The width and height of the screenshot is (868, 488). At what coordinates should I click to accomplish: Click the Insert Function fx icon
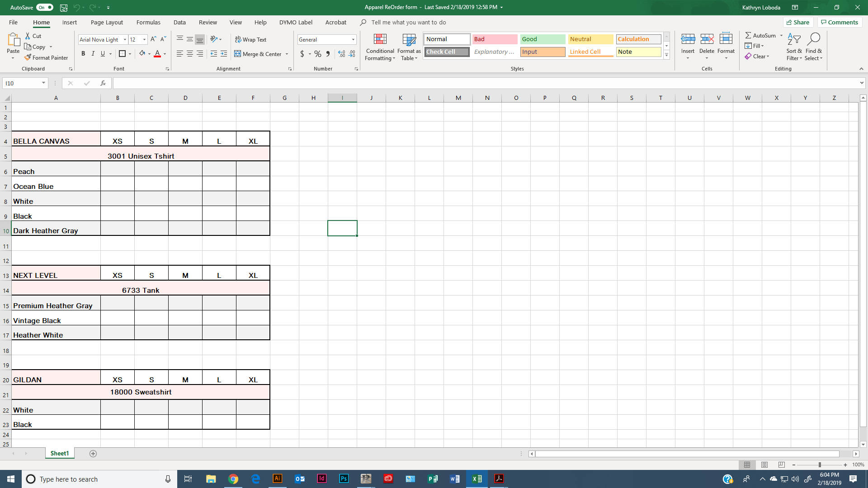[103, 83]
